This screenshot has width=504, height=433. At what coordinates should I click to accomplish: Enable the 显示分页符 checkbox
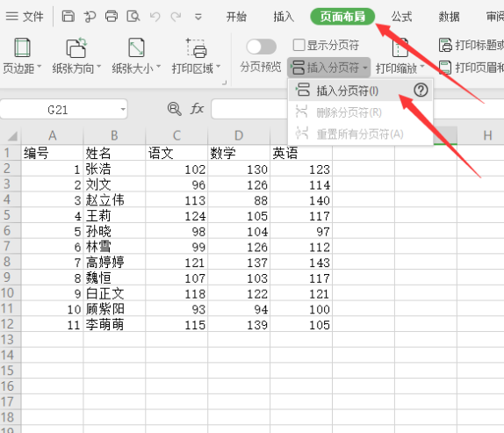pos(299,45)
